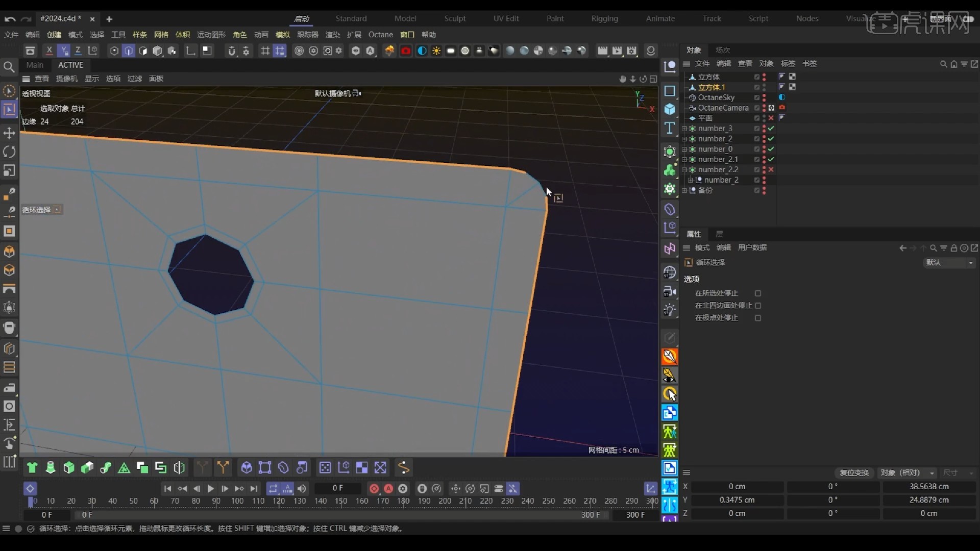
Task: Toggle visibility dots for 立方体 object
Action: tap(764, 77)
